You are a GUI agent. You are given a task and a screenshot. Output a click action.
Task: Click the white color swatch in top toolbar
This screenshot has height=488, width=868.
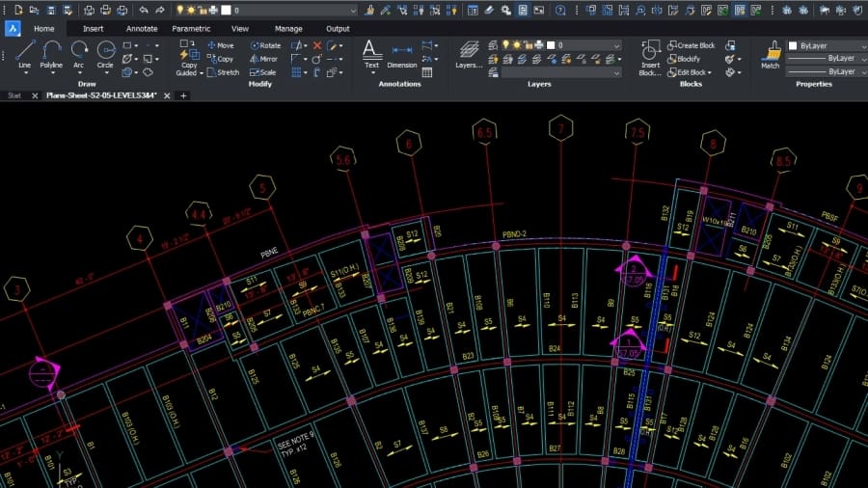[x=226, y=10]
